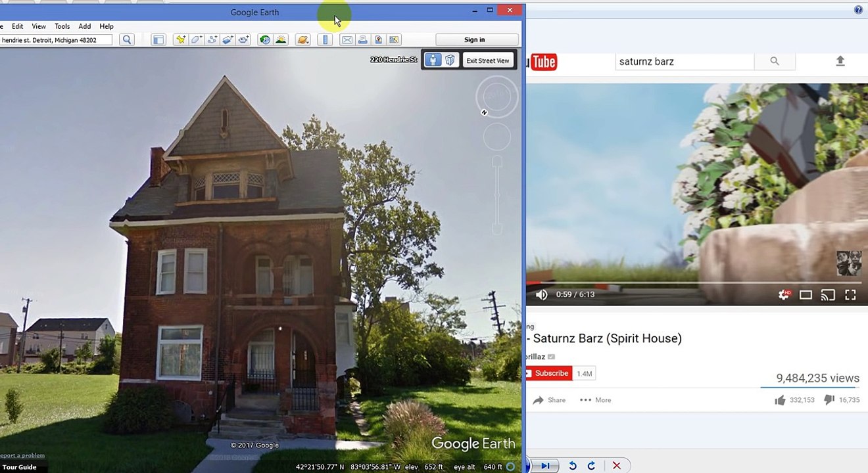Enter YouTube fullscreen mode
Viewport: 868px width, 473px height.
click(850, 295)
